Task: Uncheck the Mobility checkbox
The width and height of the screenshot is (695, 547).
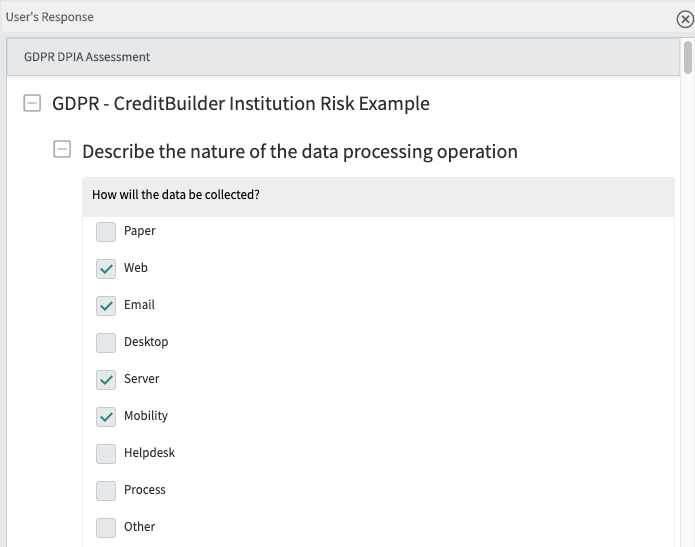Action: [106, 417]
